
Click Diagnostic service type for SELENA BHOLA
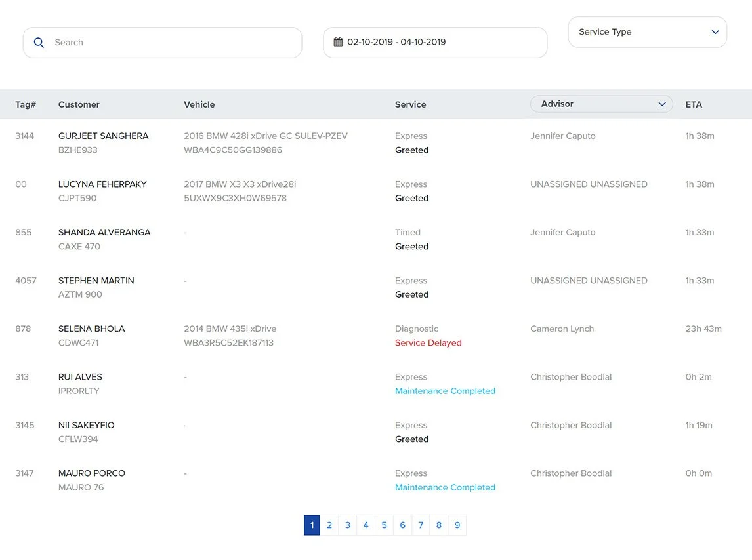(x=416, y=329)
